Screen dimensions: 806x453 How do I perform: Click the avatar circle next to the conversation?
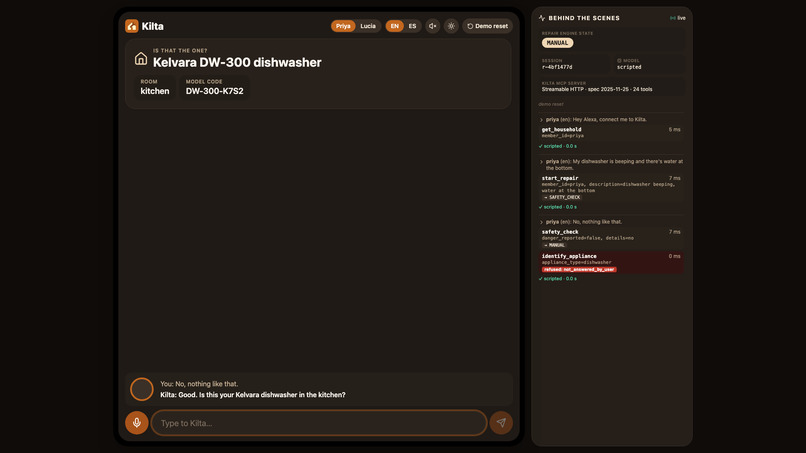point(142,389)
